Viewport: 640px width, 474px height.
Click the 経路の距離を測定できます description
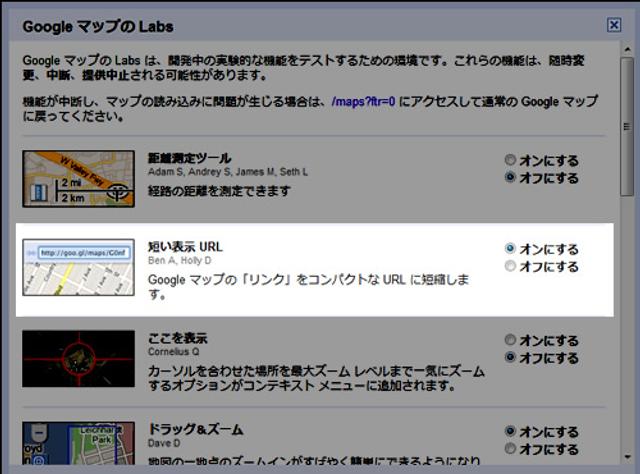pos(219,191)
